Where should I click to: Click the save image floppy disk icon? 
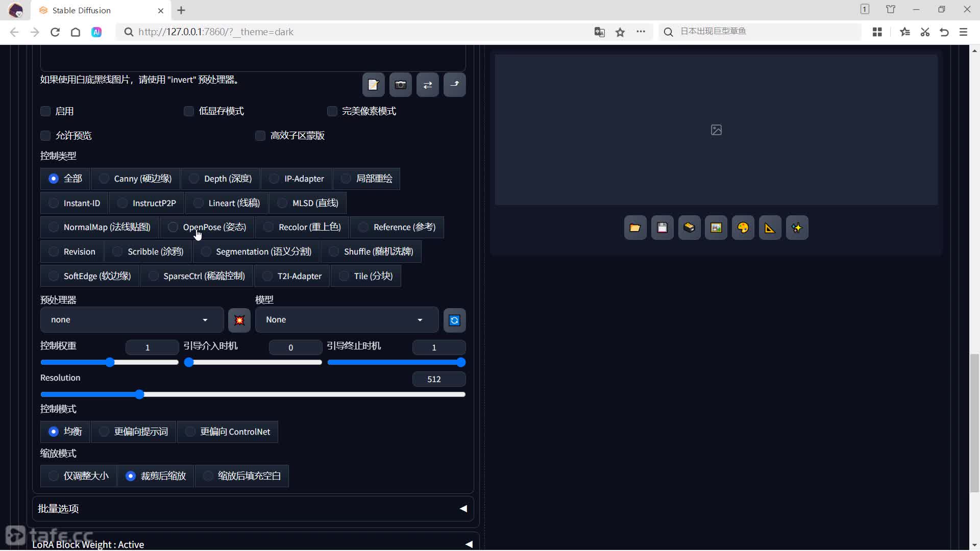(x=662, y=228)
